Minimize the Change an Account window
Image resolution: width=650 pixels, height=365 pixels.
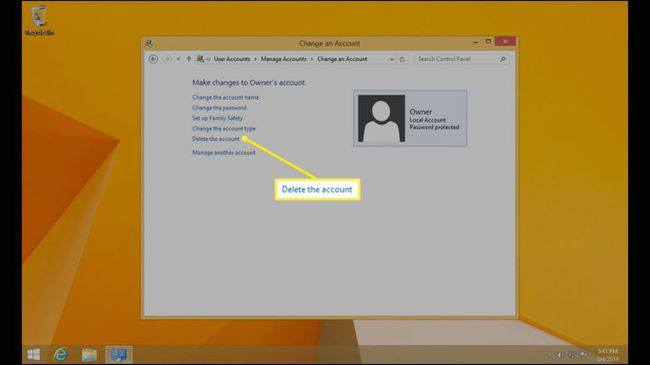tap(475, 42)
